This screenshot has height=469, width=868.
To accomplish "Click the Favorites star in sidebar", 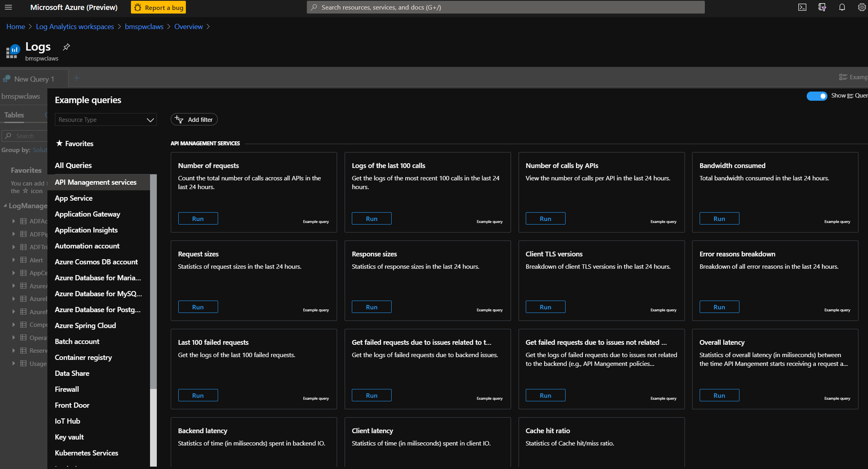I will pos(59,143).
